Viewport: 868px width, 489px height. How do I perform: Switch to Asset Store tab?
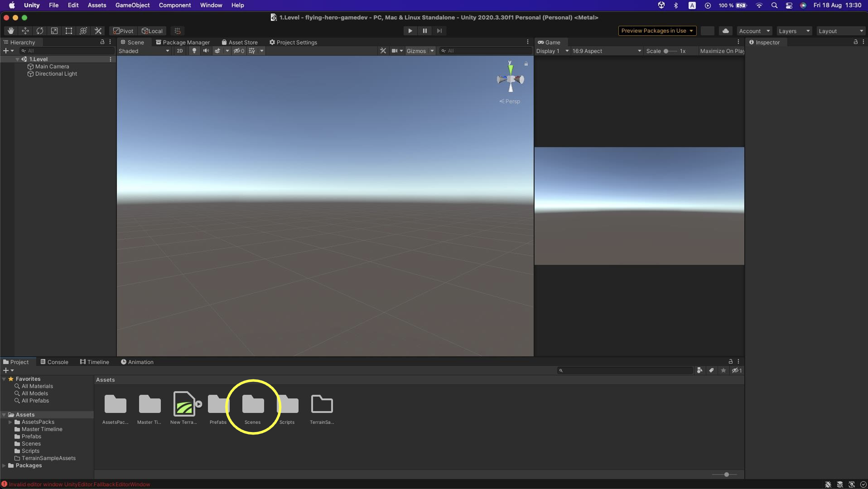point(240,42)
